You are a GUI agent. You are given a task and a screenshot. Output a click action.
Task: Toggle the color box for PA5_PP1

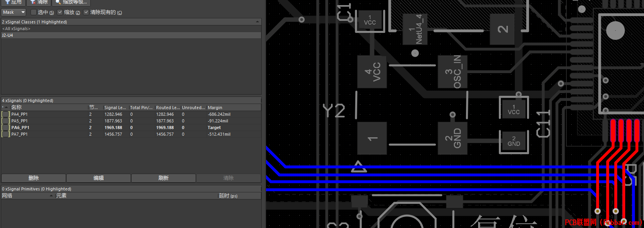pos(5,121)
